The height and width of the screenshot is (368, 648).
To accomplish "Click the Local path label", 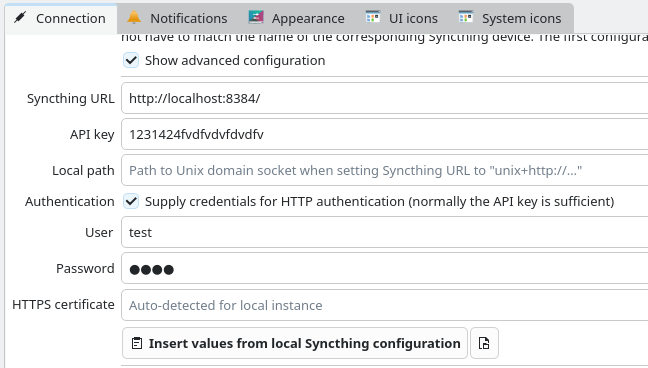I will coord(83,170).
